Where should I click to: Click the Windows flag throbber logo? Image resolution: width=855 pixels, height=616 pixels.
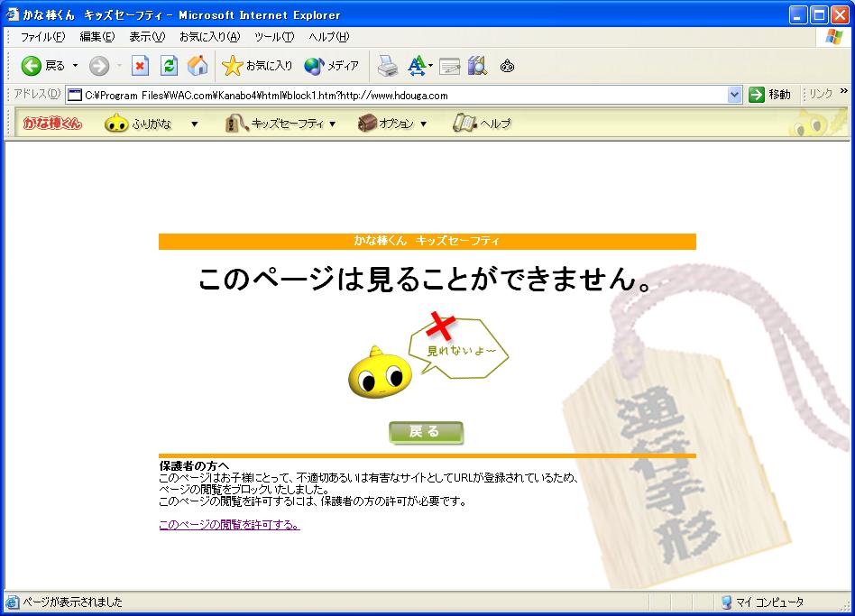coord(833,37)
